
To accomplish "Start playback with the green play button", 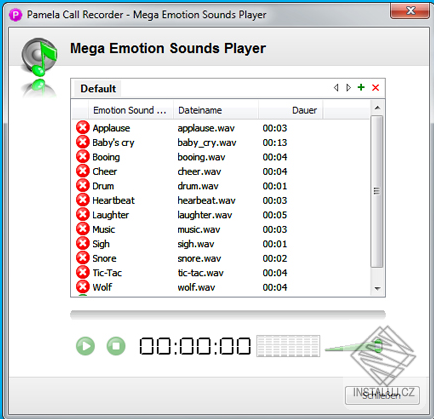I will coord(85,346).
